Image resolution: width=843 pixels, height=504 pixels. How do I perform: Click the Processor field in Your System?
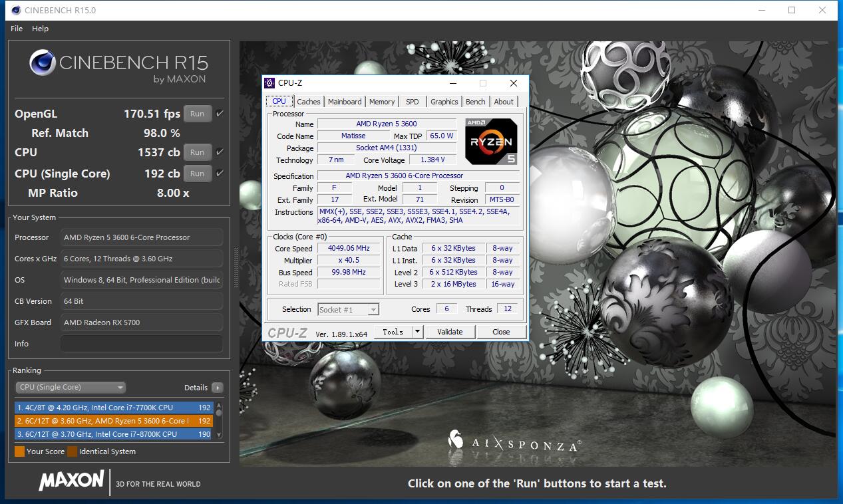click(x=141, y=237)
